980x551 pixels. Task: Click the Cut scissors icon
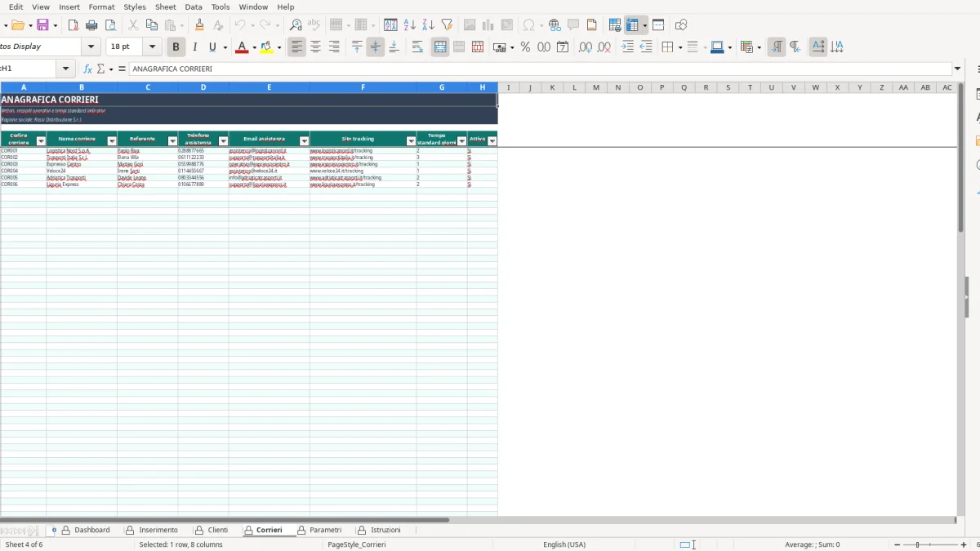tap(133, 25)
